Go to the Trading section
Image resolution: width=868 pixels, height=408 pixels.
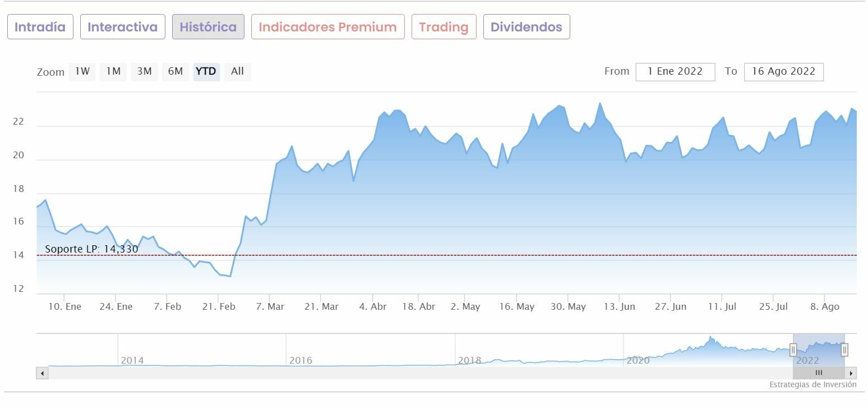point(444,27)
